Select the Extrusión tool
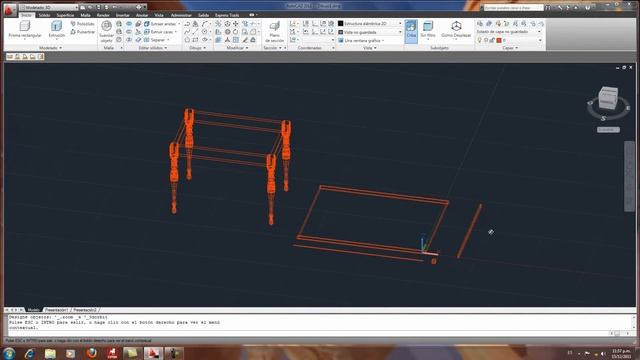The image size is (640, 360). click(x=56, y=29)
